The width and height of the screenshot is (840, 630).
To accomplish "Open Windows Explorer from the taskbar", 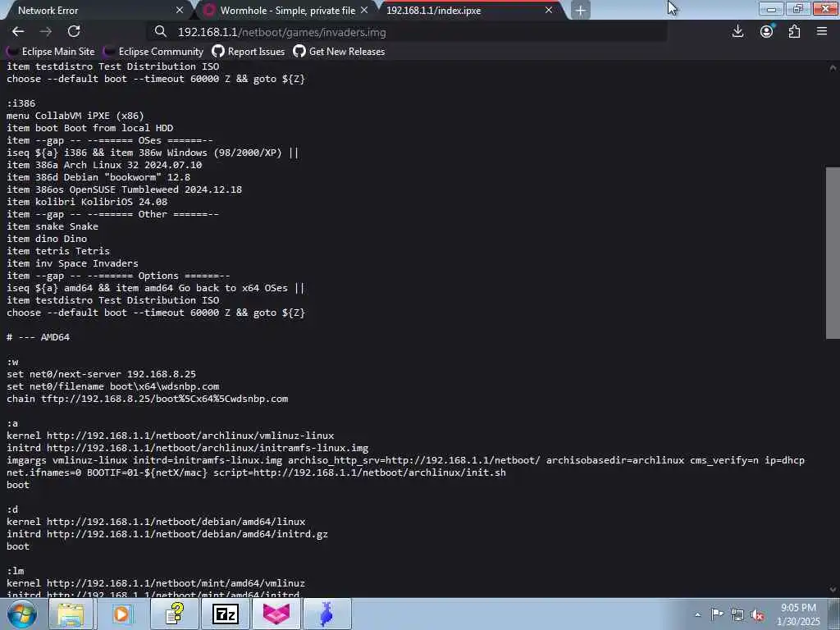I will (71, 614).
